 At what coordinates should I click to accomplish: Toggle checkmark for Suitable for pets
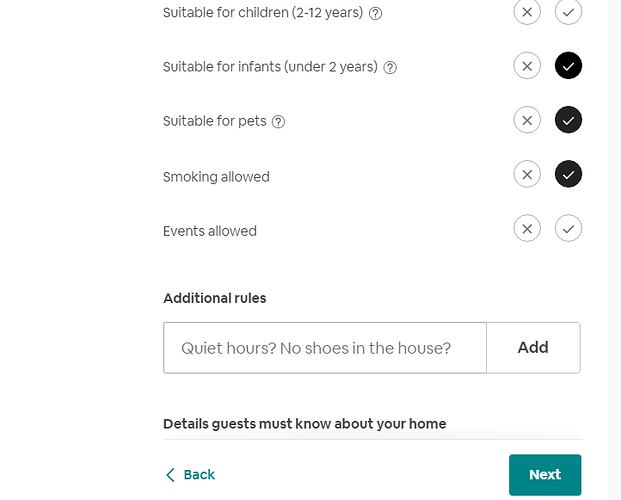pyautogui.click(x=568, y=120)
